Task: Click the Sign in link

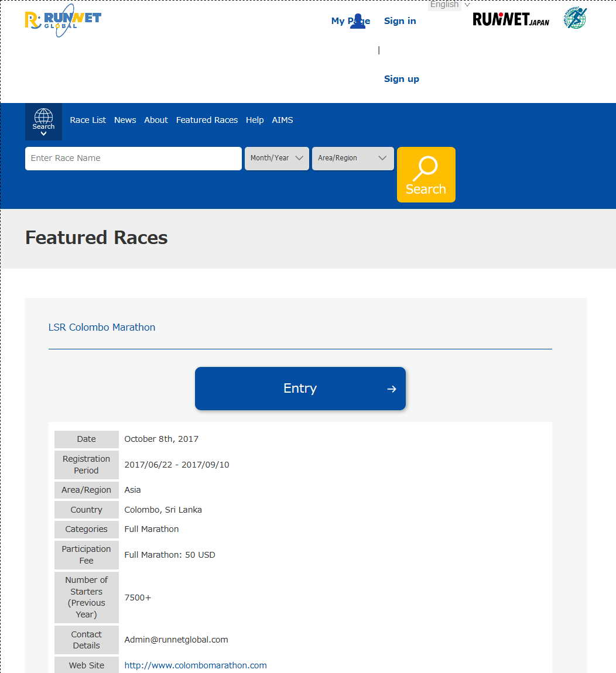Action: tap(400, 21)
